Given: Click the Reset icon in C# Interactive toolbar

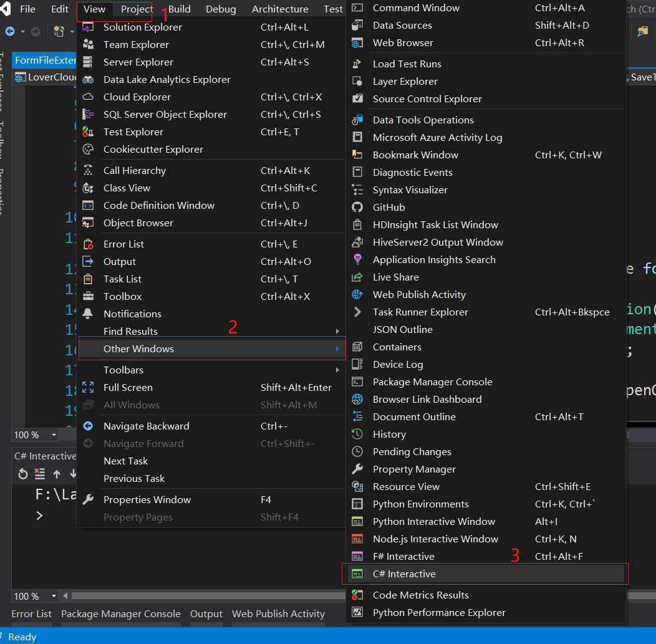Looking at the screenshot, I should coord(23,474).
